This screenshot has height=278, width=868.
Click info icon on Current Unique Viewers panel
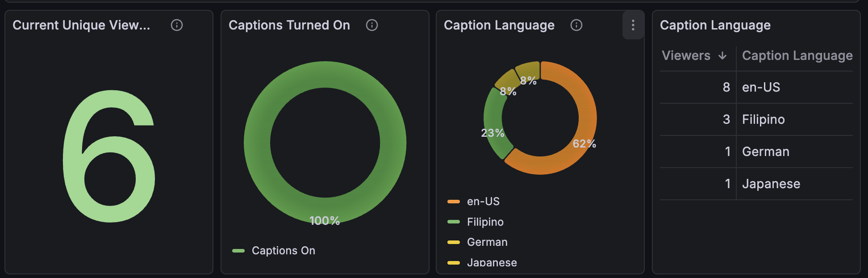point(177,25)
